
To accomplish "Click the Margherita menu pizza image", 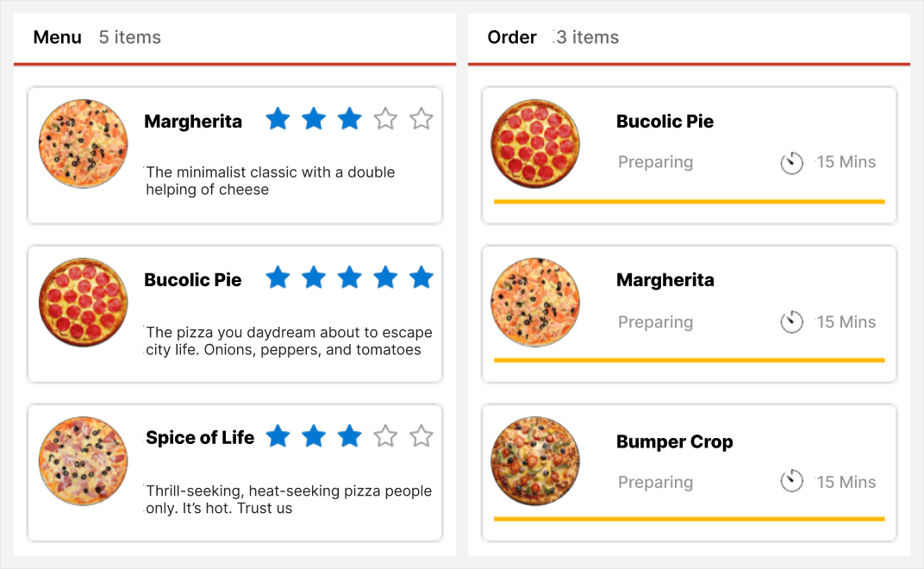I will (x=84, y=144).
